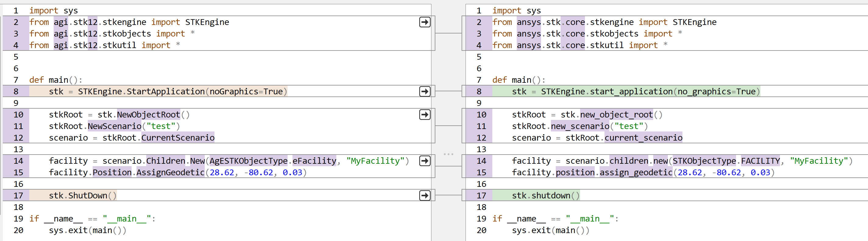The height and width of the screenshot is (241, 868).
Task: Click 'new_scenario' in right pane line 11
Action: coord(580,126)
